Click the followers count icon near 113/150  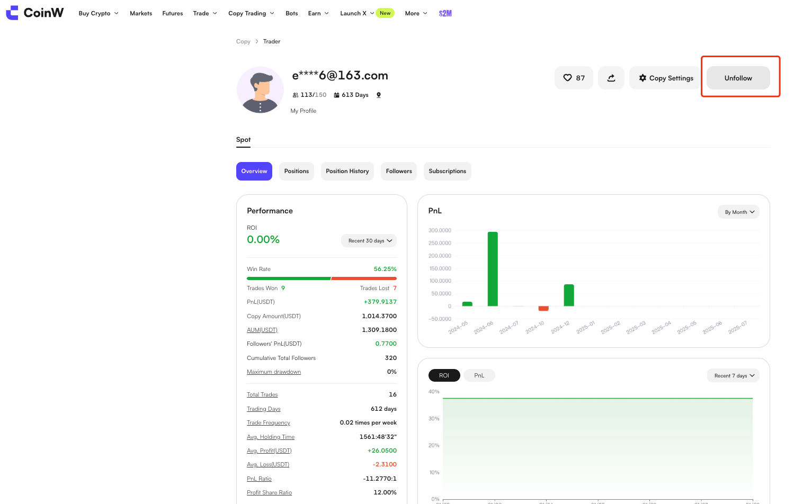pos(295,95)
